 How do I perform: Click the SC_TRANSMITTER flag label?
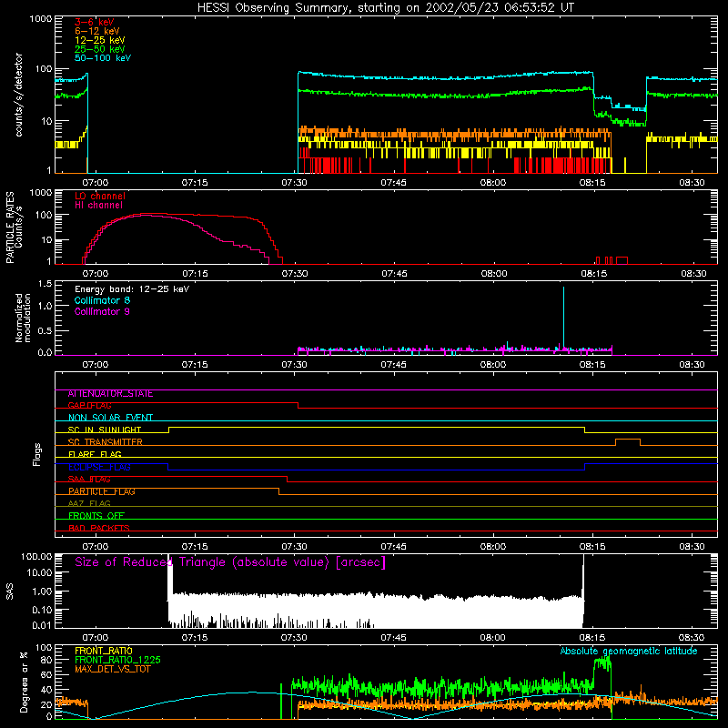pos(106,442)
